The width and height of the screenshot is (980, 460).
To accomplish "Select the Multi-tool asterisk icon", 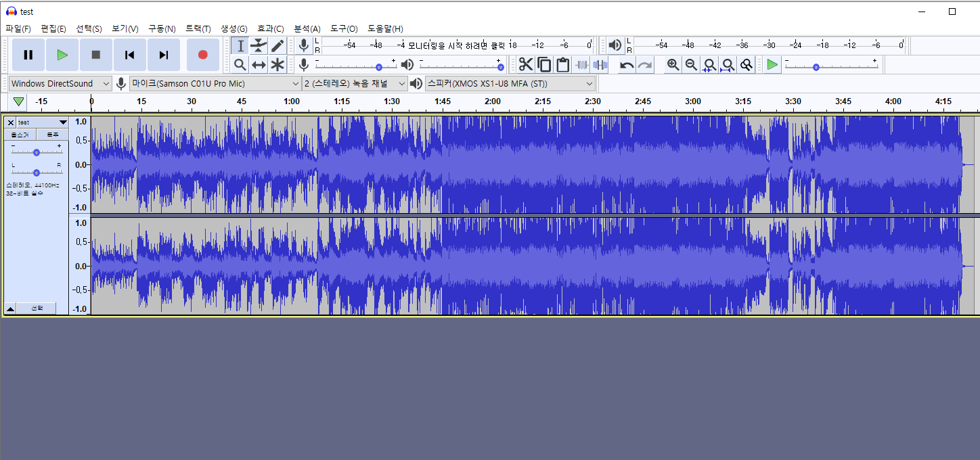I will (x=277, y=64).
